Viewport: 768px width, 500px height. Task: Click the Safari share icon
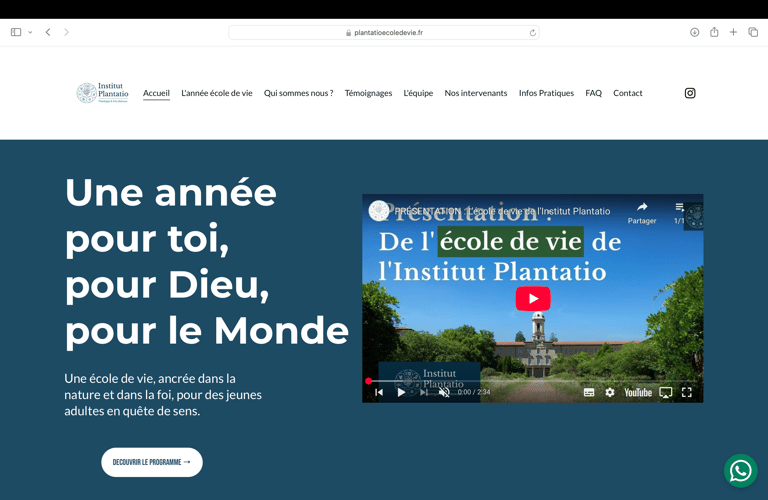(714, 32)
